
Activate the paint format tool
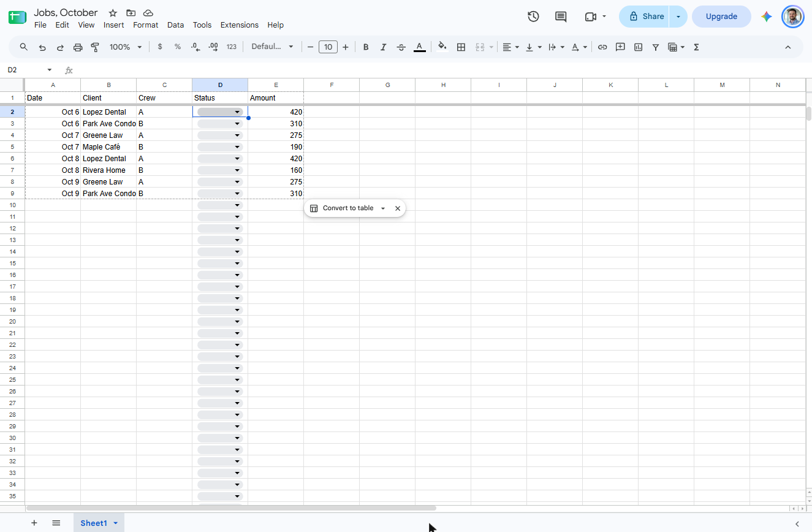coord(95,47)
